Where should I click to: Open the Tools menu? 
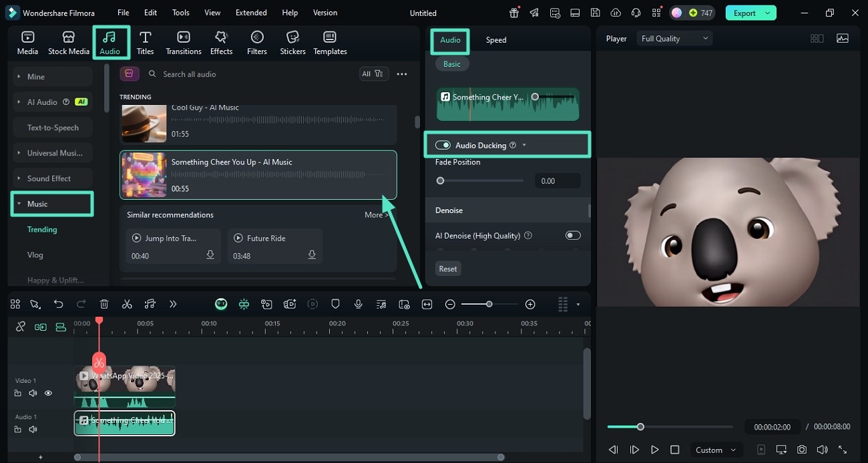[181, 13]
